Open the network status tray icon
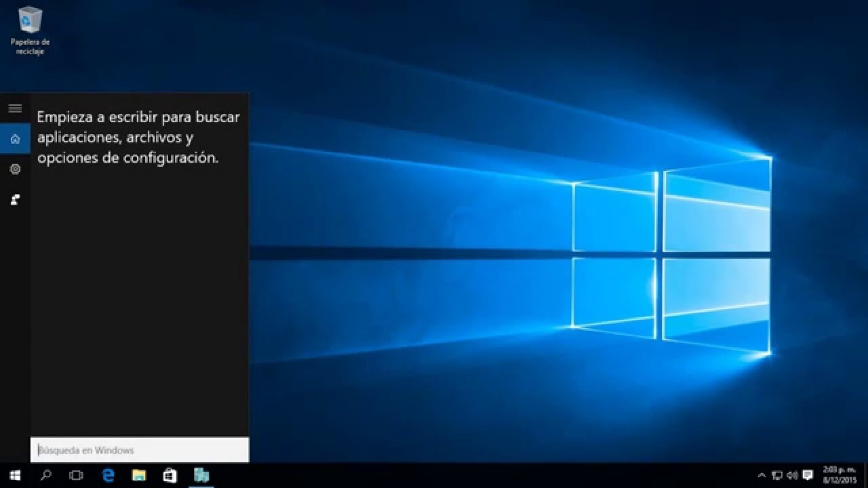 [x=777, y=475]
